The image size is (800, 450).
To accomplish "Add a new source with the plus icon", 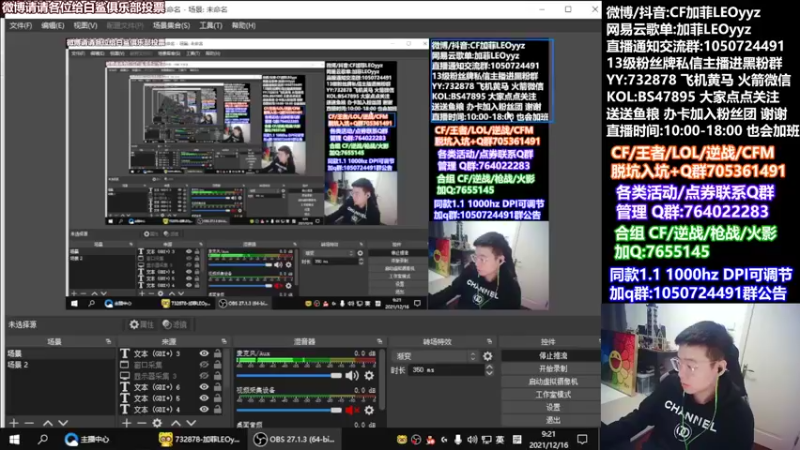I will tap(127, 423).
